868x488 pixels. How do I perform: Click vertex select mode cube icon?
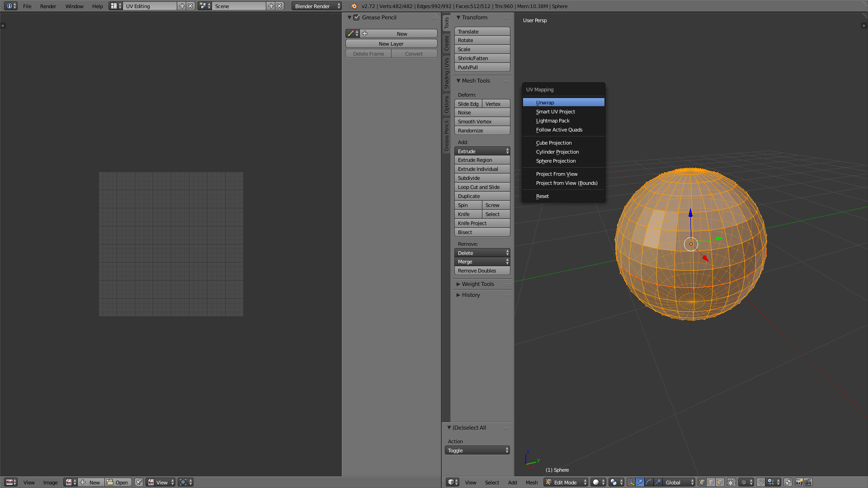pos(702,482)
